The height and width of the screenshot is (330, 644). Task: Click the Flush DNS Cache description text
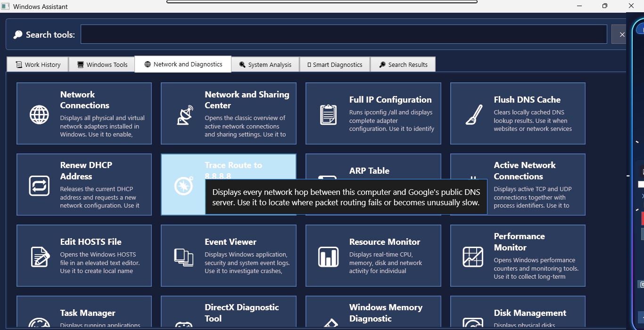point(533,121)
